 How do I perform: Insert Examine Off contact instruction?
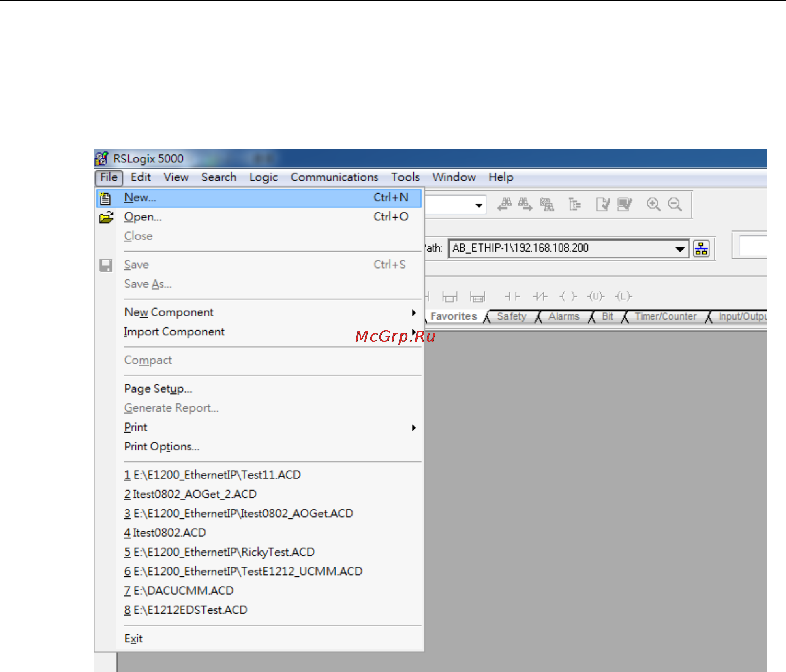click(540, 297)
